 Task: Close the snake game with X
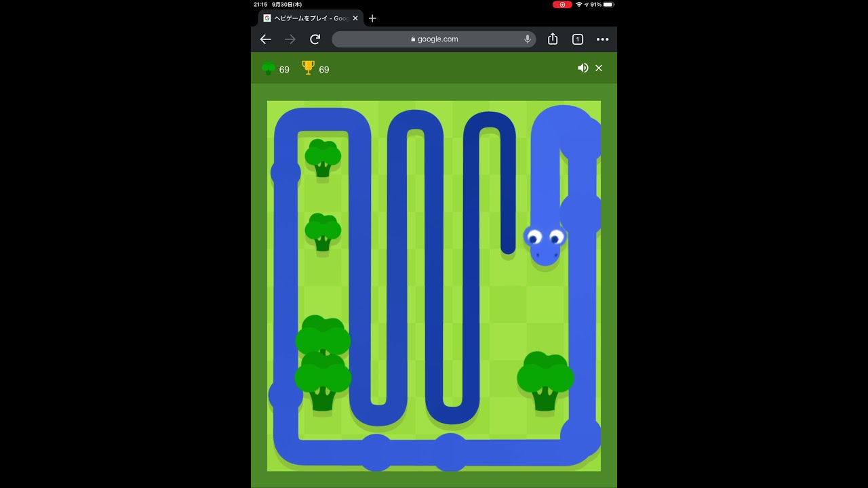point(599,68)
